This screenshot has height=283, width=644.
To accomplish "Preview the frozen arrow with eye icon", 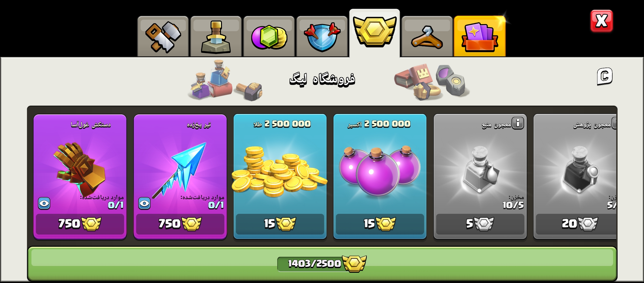I will pos(144,203).
